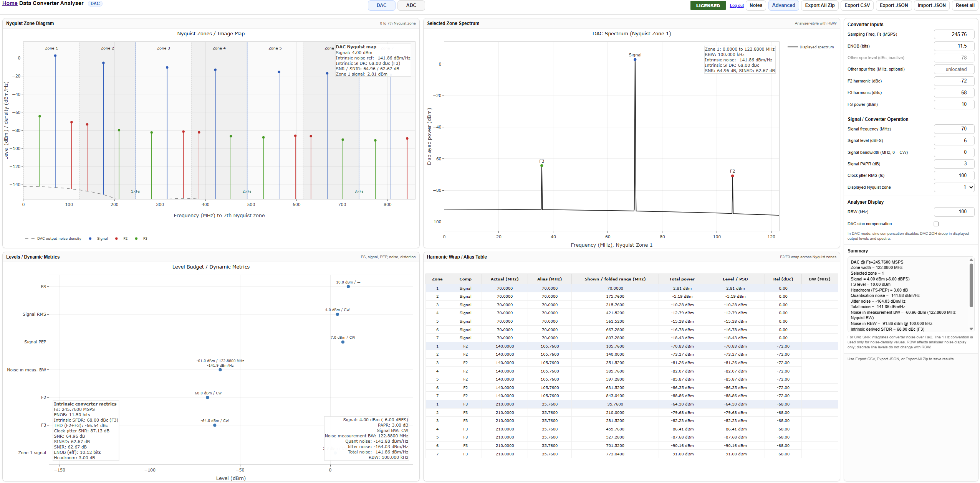This screenshot has width=980, height=483.
Task: Click the "175.7600" shown range cell
Action: click(615, 297)
